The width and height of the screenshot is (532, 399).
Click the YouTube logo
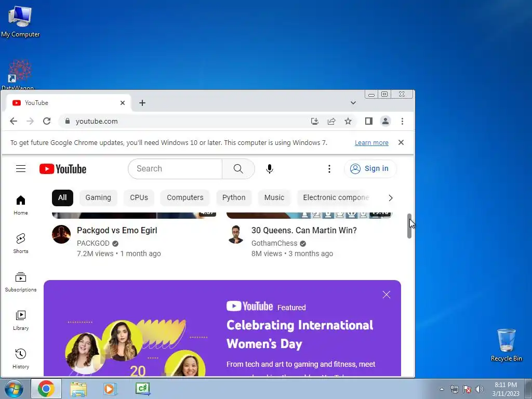click(63, 169)
